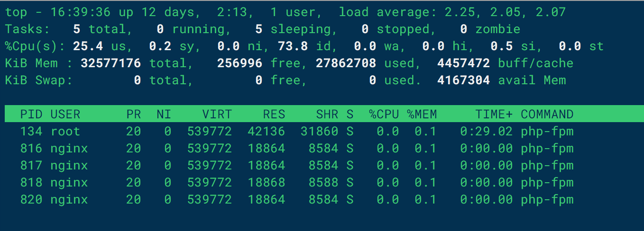
Task: Select PID 817 in process list
Action: pos(31,165)
